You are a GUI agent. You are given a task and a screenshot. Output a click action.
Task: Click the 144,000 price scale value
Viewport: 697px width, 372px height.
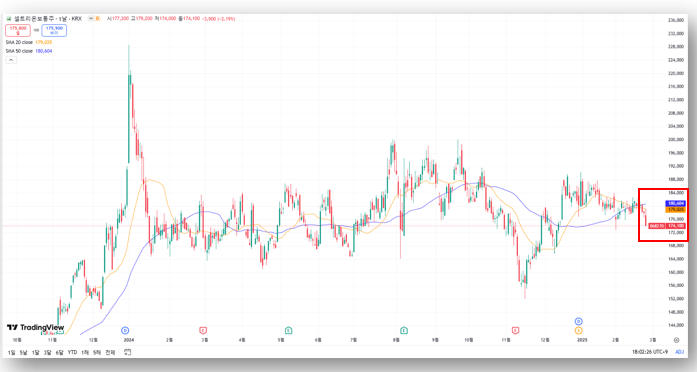tap(676, 325)
